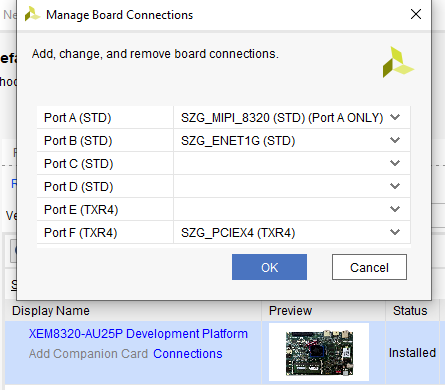Click the Vivado icon in dialog title bar

[32, 14]
